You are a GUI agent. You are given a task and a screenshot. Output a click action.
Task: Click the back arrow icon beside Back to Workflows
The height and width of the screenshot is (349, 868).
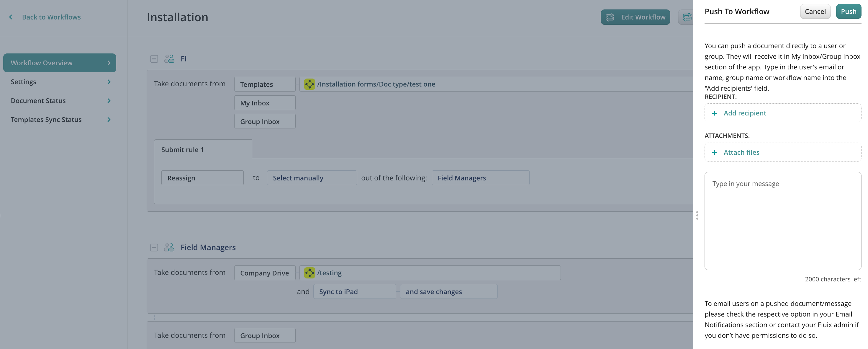pos(11,17)
